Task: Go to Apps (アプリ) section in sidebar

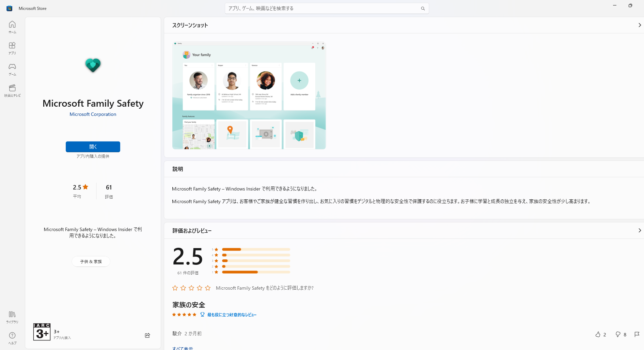Action: click(12, 48)
